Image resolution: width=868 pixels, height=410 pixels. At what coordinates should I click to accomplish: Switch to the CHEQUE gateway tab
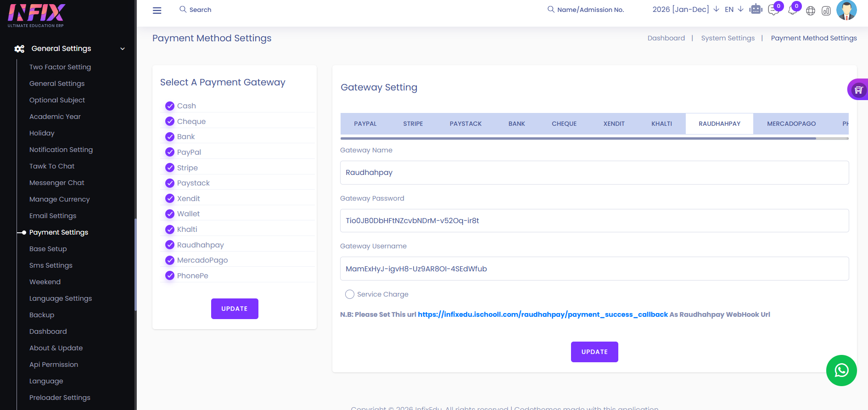click(564, 124)
